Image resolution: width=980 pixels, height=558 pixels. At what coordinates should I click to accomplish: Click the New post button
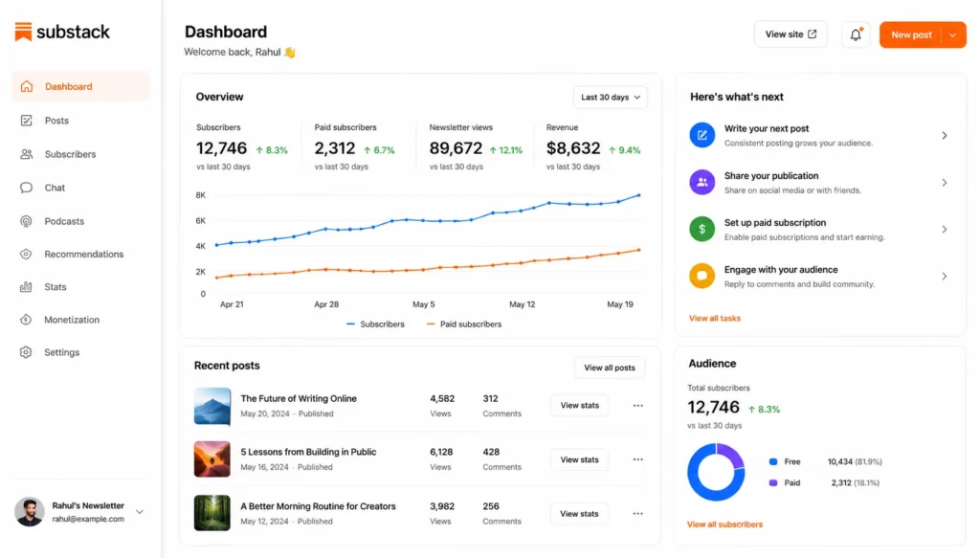tap(911, 35)
